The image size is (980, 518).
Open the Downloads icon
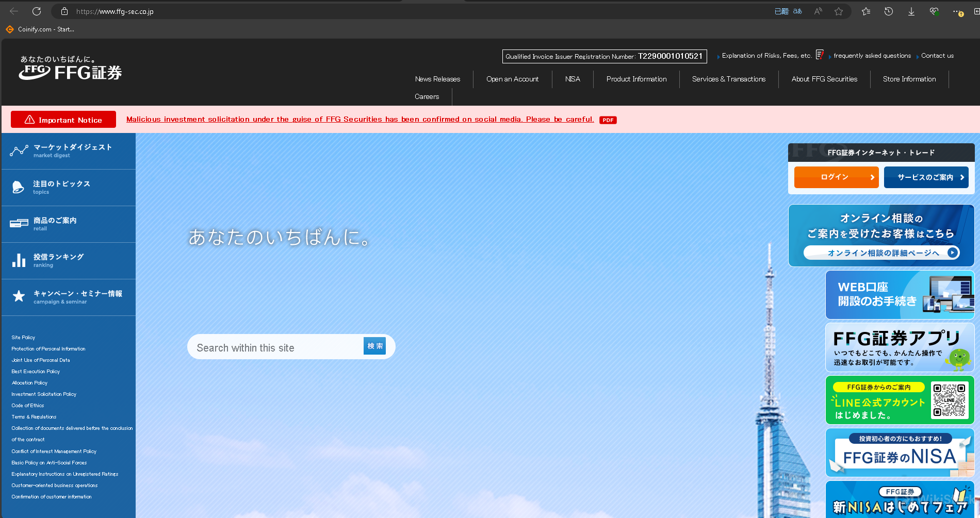911,11
